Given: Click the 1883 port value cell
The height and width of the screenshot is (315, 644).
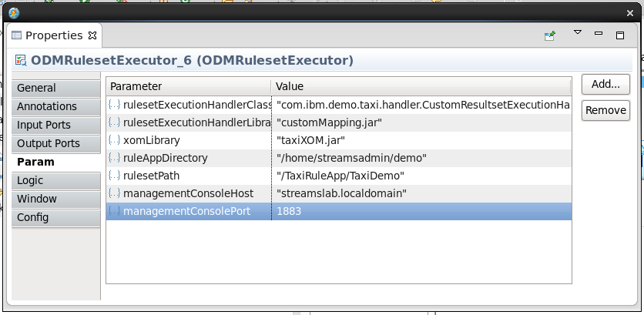Looking at the screenshot, I should coord(421,211).
